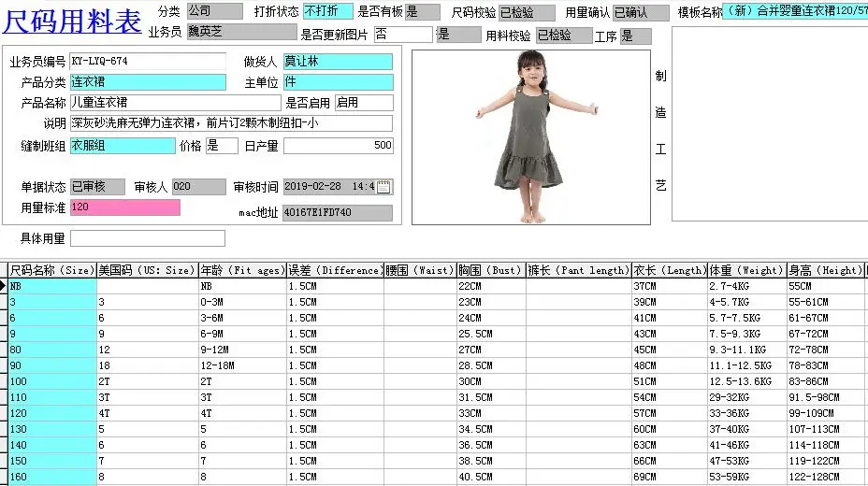Viewport: 868px width, 486px height.
Task: Click the 日产量 500 field
Action: coord(339,146)
